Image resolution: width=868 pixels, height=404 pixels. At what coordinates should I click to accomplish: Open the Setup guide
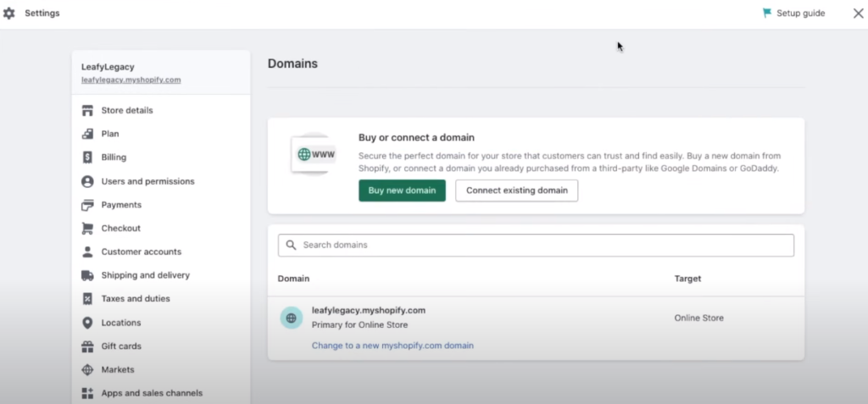pos(793,14)
